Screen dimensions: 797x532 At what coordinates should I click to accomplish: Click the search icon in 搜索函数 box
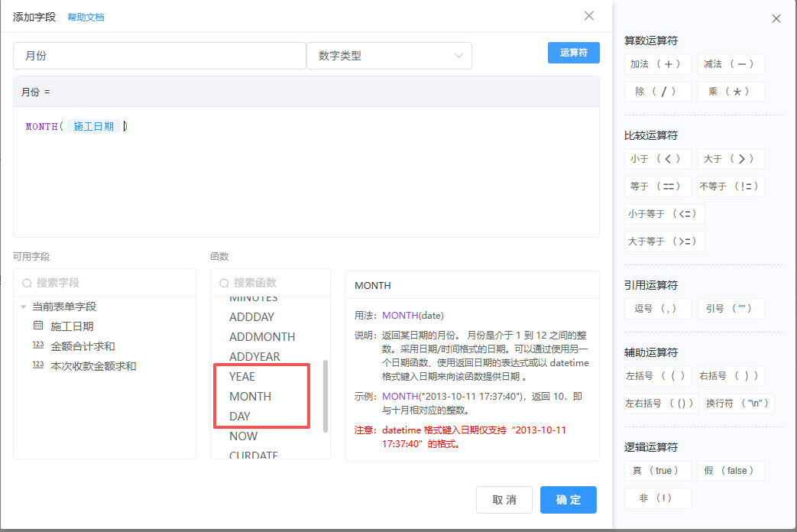(x=224, y=283)
